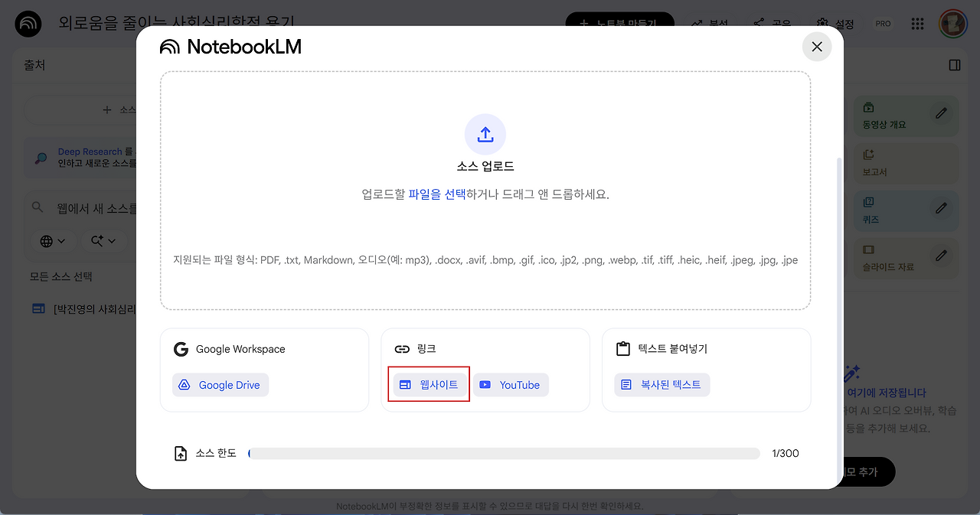Choose YouTube as the link source
Viewport: 980px width, 515px height.
tap(511, 385)
